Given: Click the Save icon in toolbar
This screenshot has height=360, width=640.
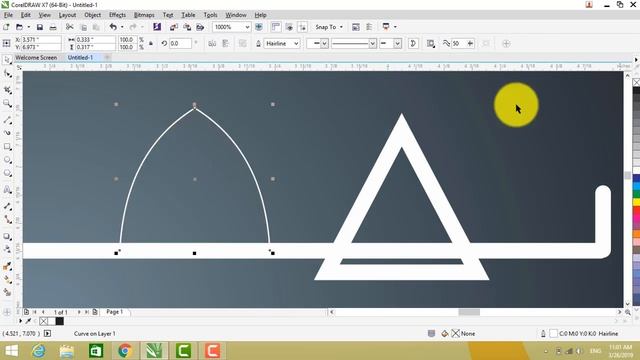Looking at the screenshot, I should (40, 27).
